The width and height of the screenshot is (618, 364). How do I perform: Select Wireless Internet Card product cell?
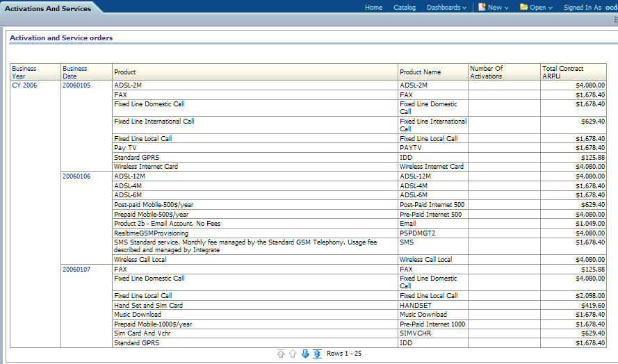tap(255, 166)
